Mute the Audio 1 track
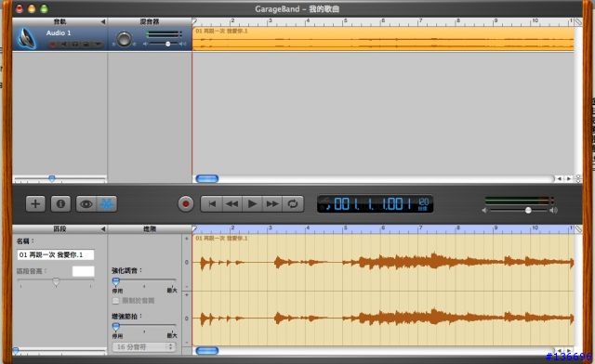595x364 pixels. [x=64, y=45]
